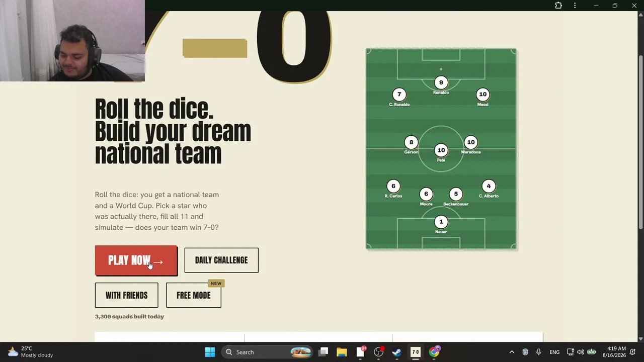Open the round tray icon beside the chevron
644x362 pixels.
coord(525,352)
